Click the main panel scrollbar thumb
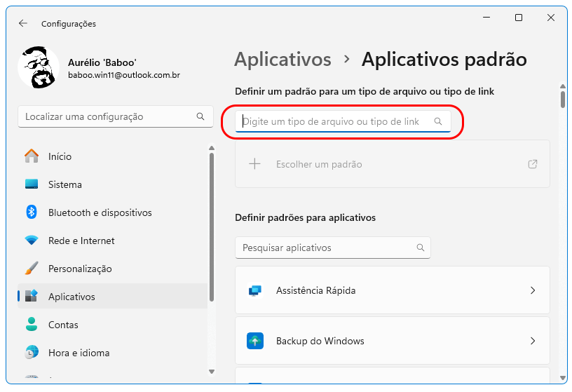Viewport: 572px width, 392px height. pyautogui.click(x=563, y=100)
